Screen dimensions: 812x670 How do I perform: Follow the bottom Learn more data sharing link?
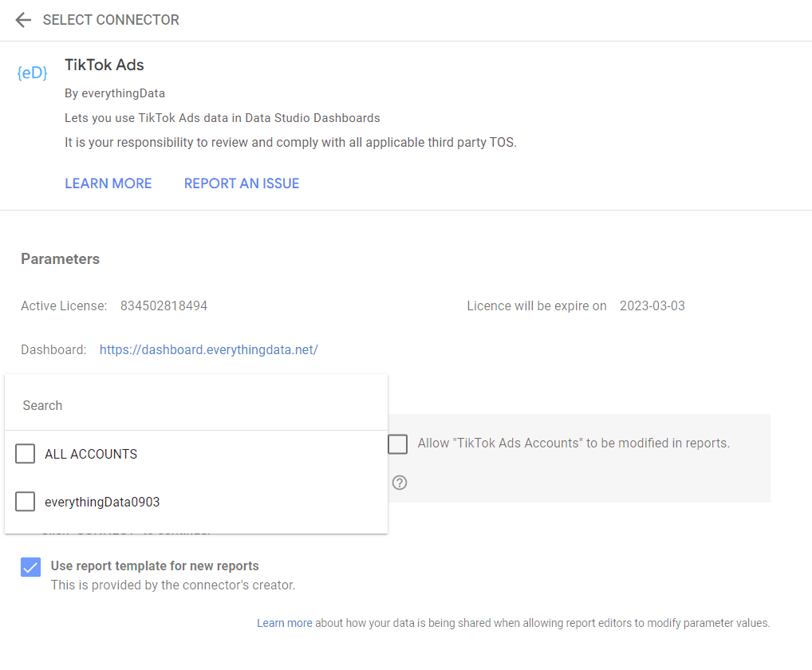(284, 623)
